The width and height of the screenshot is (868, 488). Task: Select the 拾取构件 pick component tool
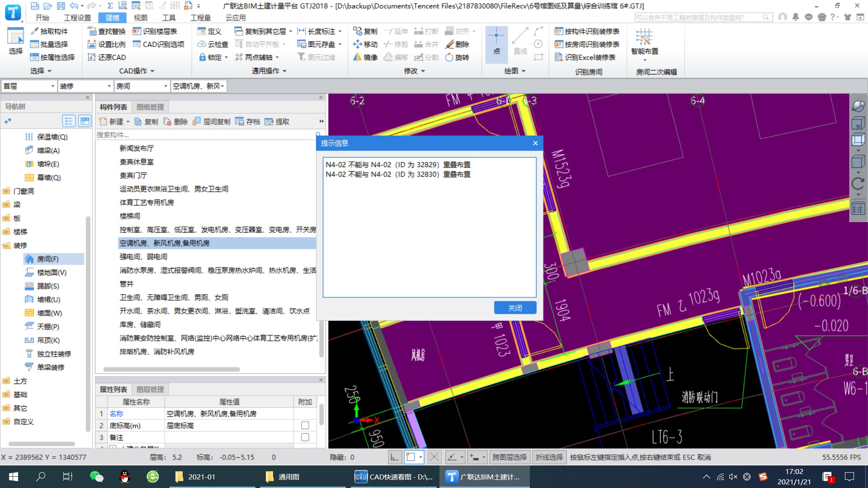(x=49, y=31)
